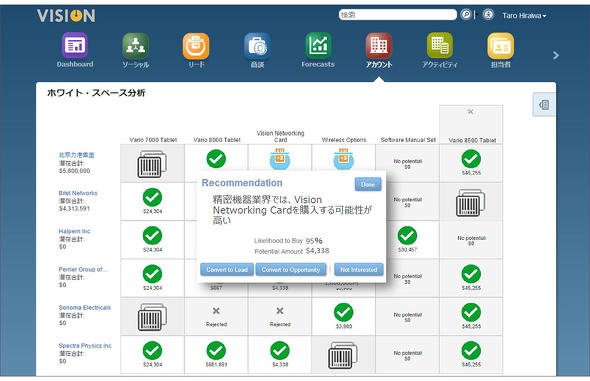Click Convert to Lead button
The width and height of the screenshot is (590, 381).
pyautogui.click(x=227, y=270)
